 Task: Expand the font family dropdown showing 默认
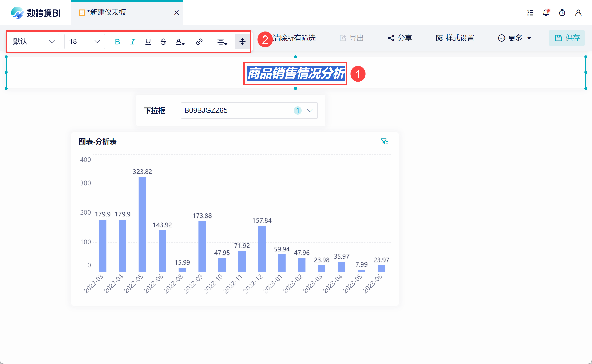click(x=34, y=42)
